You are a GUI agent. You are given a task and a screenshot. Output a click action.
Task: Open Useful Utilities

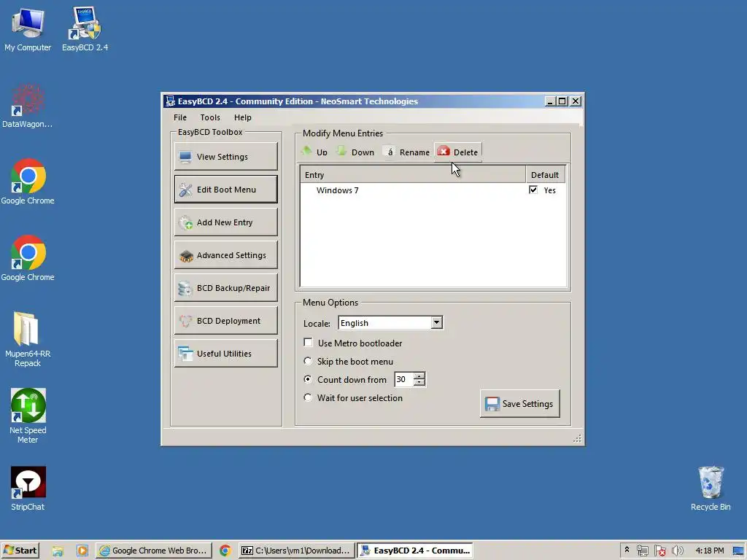tap(226, 354)
